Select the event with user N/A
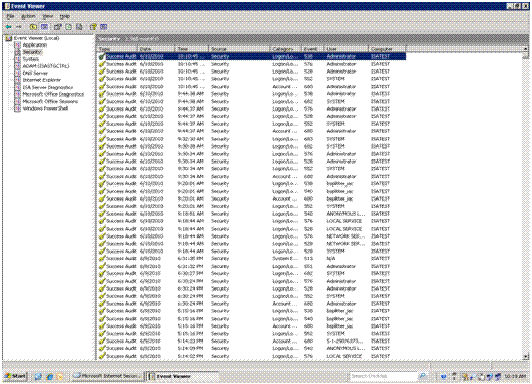Screen dimensions: 532x384 (252, 259)
